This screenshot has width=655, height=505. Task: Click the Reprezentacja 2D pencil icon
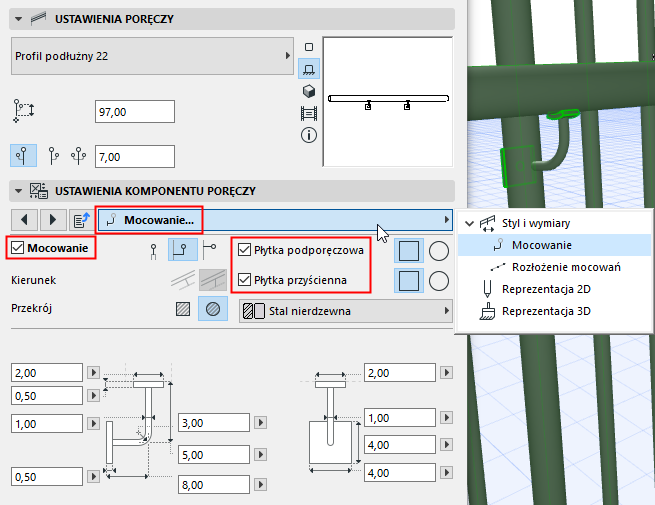tap(487, 289)
